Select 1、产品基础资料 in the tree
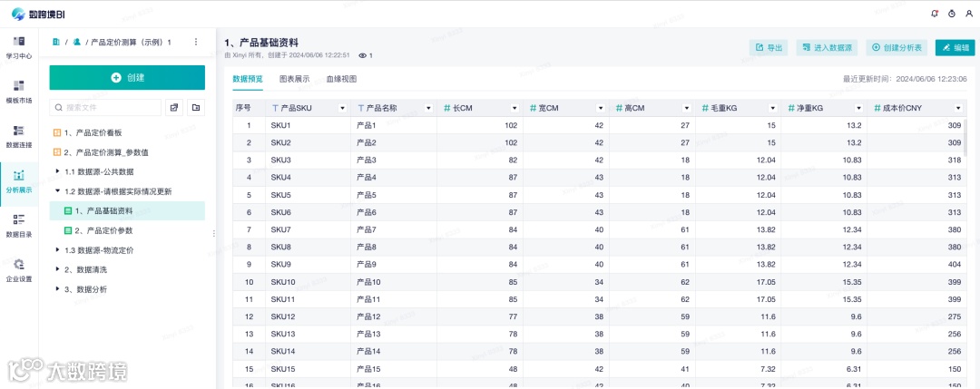This screenshot has height=389, width=980. 128,211
